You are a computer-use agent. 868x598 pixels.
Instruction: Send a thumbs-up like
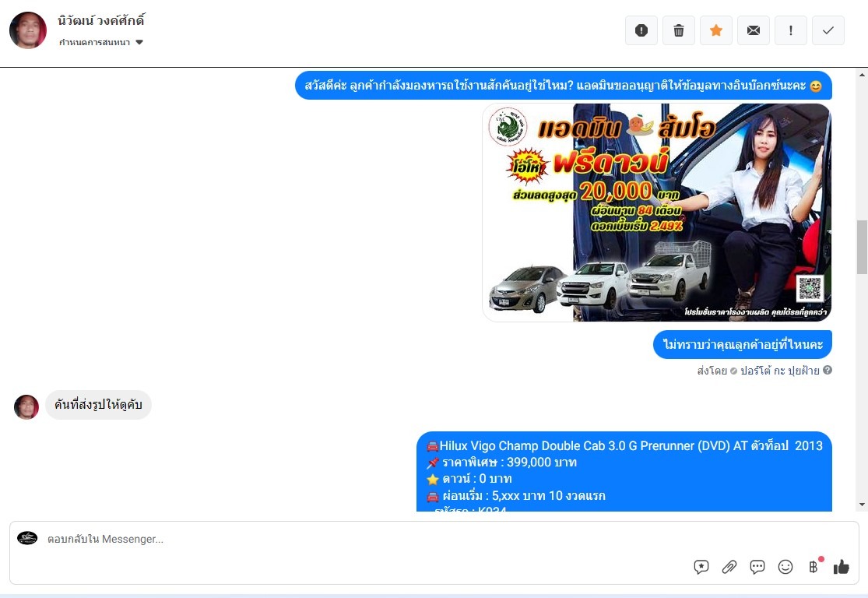[842, 567]
